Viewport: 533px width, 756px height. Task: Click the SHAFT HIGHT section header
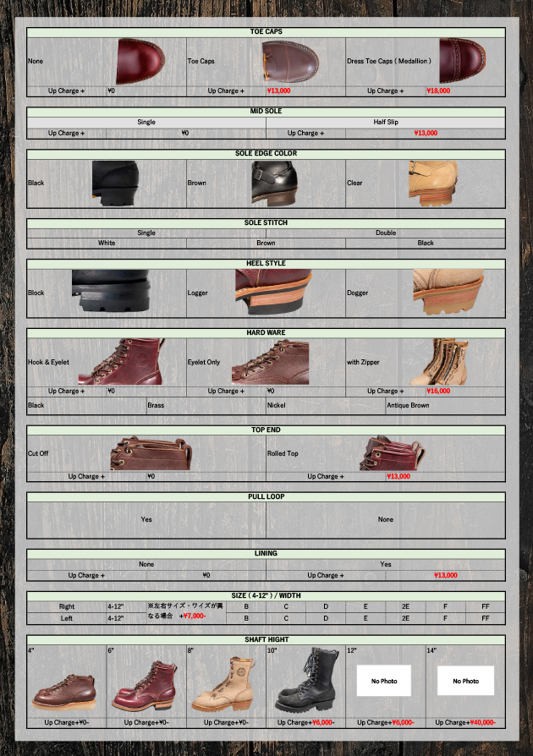266,639
